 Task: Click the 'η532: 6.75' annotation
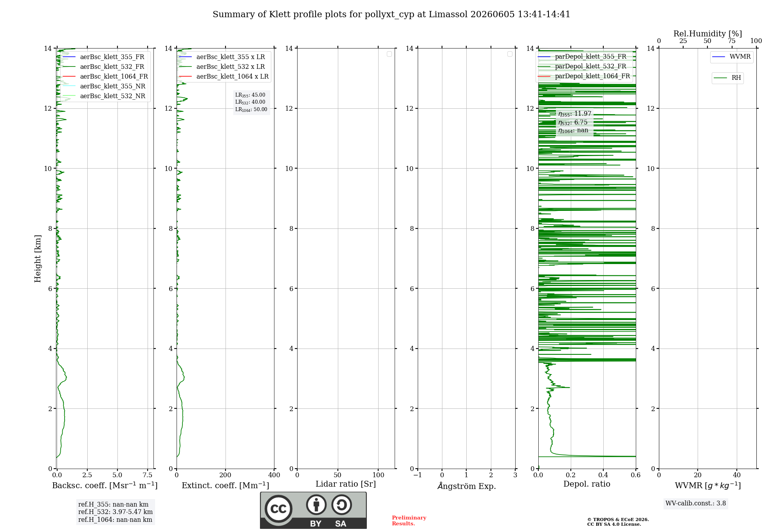click(573, 122)
